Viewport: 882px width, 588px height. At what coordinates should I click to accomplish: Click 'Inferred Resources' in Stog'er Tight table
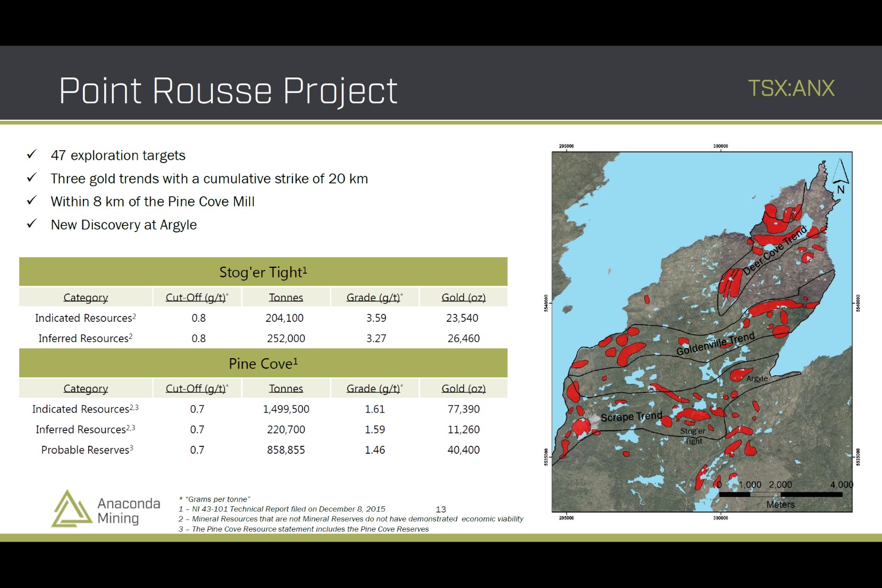pyautogui.click(x=86, y=338)
